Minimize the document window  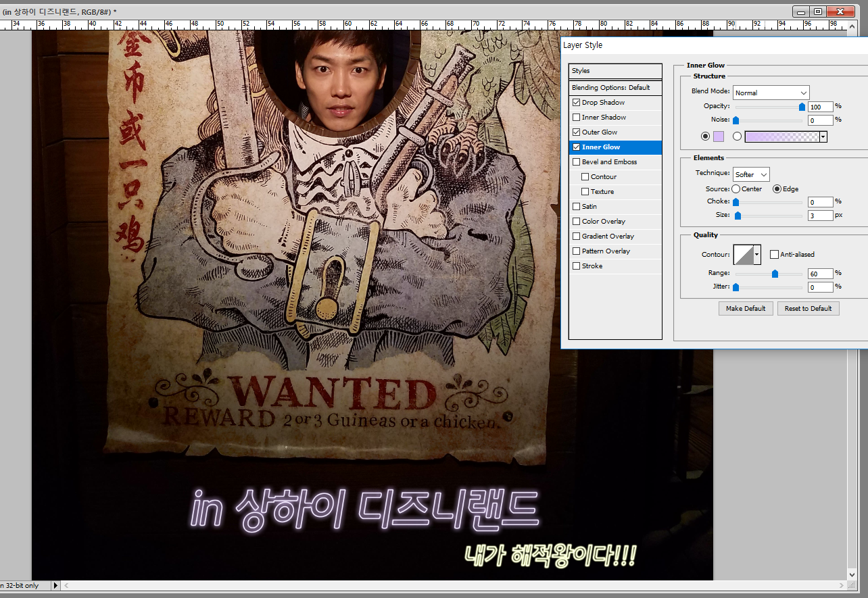click(801, 11)
